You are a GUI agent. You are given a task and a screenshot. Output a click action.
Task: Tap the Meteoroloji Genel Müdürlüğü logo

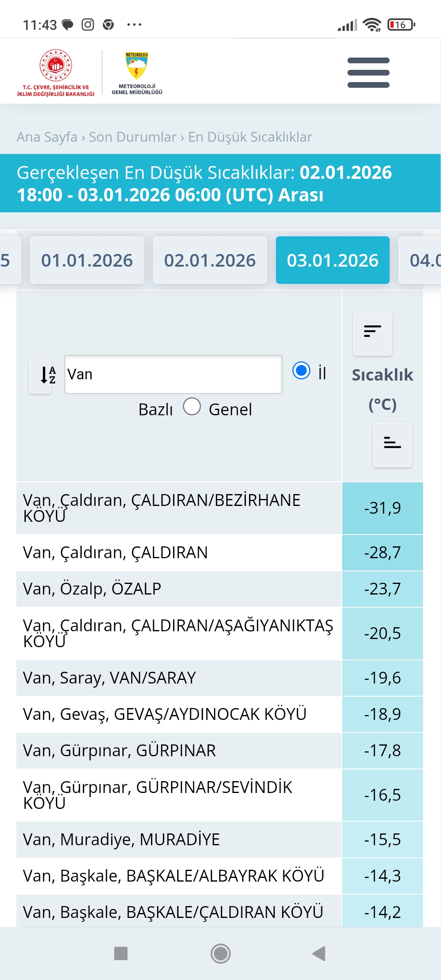click(137, 73)
